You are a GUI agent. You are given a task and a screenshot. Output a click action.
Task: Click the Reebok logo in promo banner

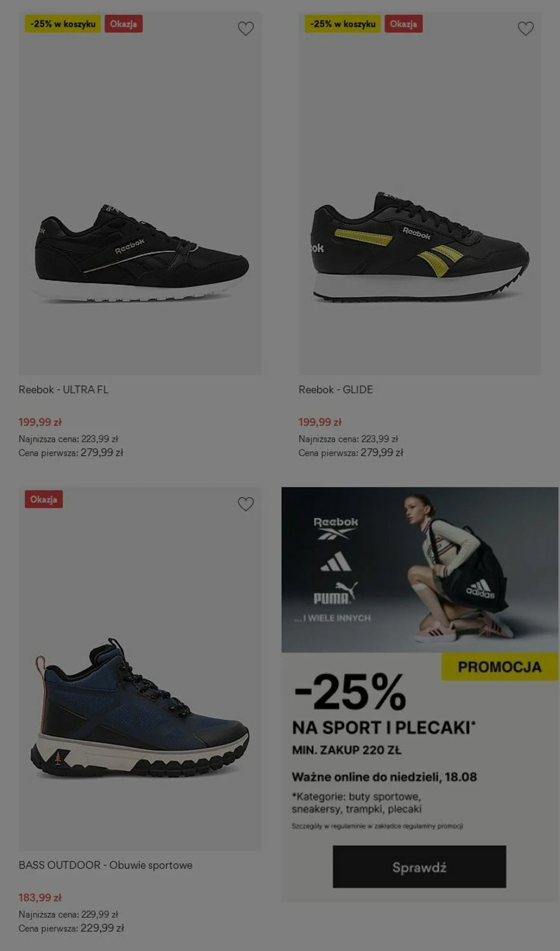click(x=336, y=528)
